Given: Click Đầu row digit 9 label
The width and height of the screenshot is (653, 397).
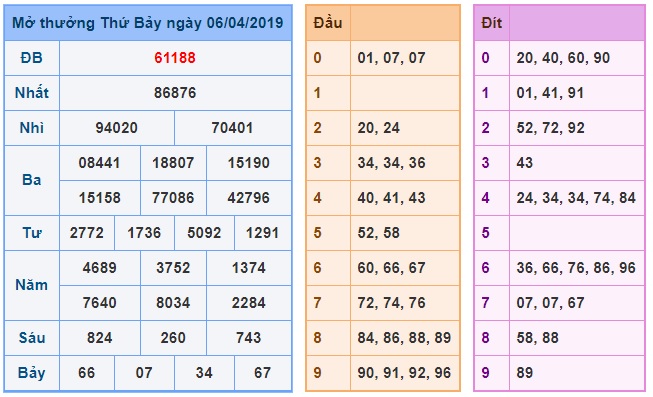Looking at the screenshot, I should point(317,373).
